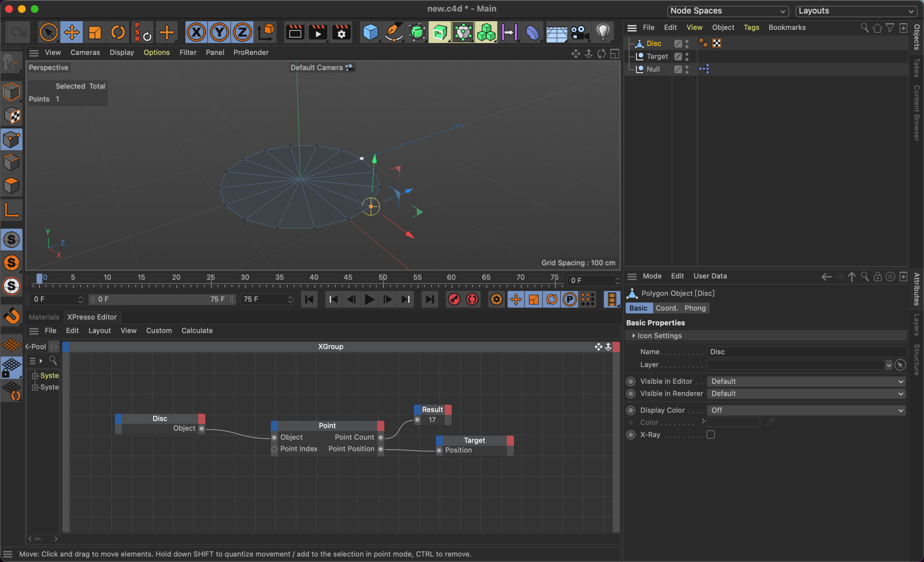This screenshot has width=924, height=562.
Task: Add a Light object
Action: tap(603, 32)
